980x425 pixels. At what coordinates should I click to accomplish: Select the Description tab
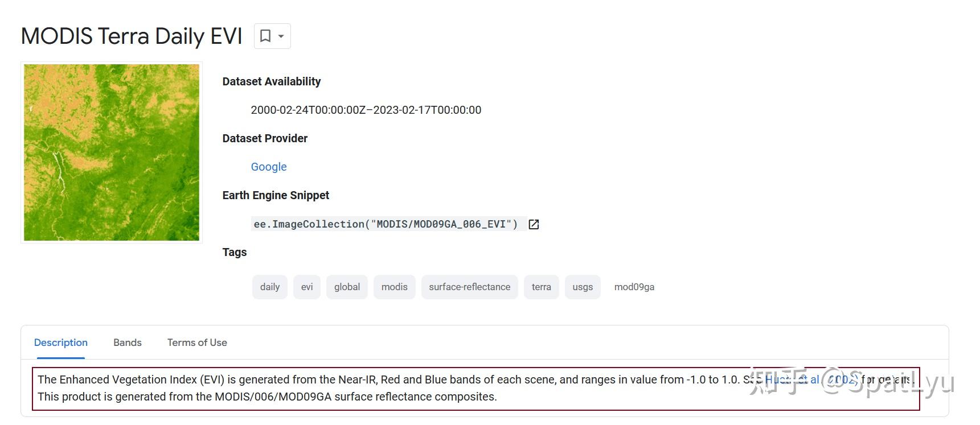pyautogui.click(x=61, y=343)
